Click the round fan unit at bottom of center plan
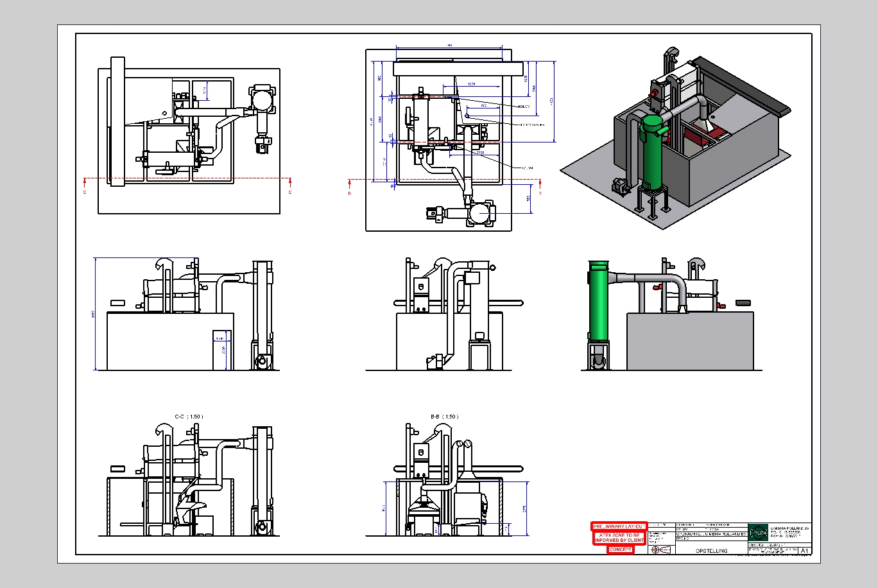This screenshot has width=878, height=588. click(481, 214)
